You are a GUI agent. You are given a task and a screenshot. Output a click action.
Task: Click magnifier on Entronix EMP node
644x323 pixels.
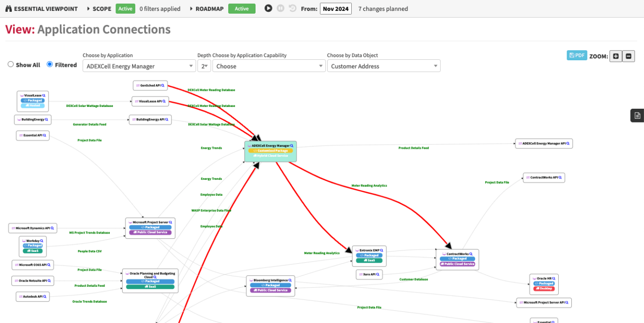(x=381, y=250)
